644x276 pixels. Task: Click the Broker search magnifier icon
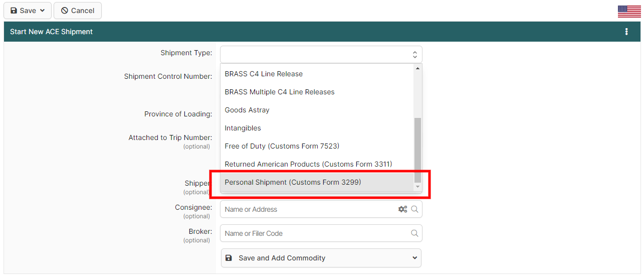(414, 233)
